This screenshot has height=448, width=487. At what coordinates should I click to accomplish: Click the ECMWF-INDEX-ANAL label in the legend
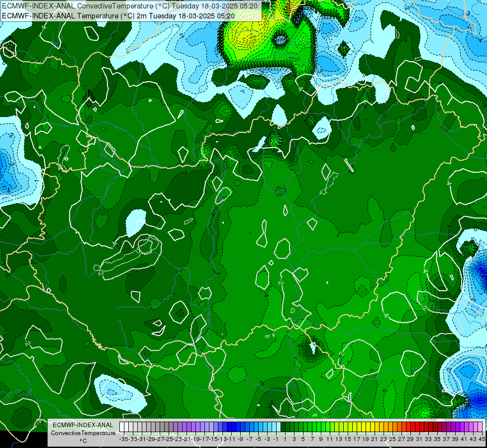coord(83,425)
